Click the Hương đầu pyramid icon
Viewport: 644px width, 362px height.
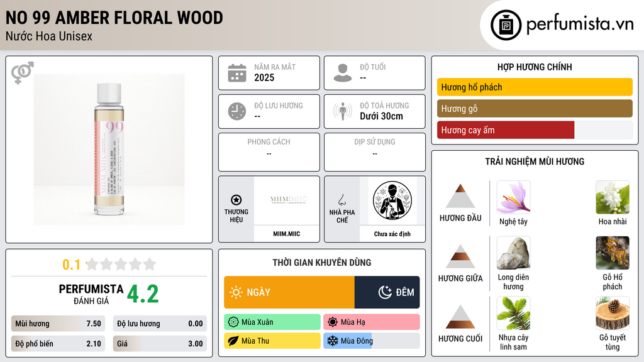click(460, 196)
